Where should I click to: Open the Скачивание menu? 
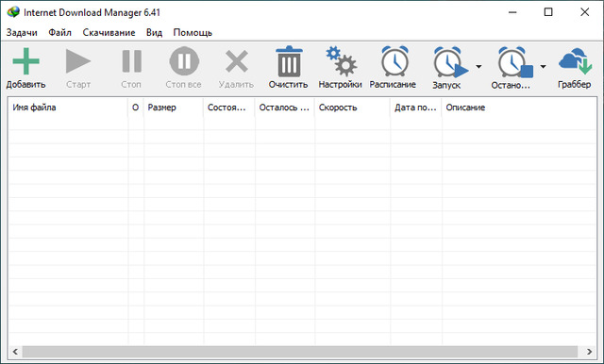click(x=109, y=33)
